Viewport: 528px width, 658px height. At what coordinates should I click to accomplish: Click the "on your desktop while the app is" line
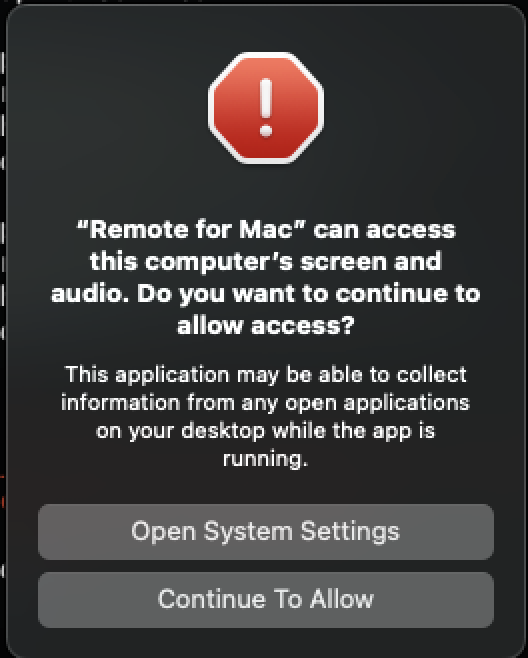266,431
